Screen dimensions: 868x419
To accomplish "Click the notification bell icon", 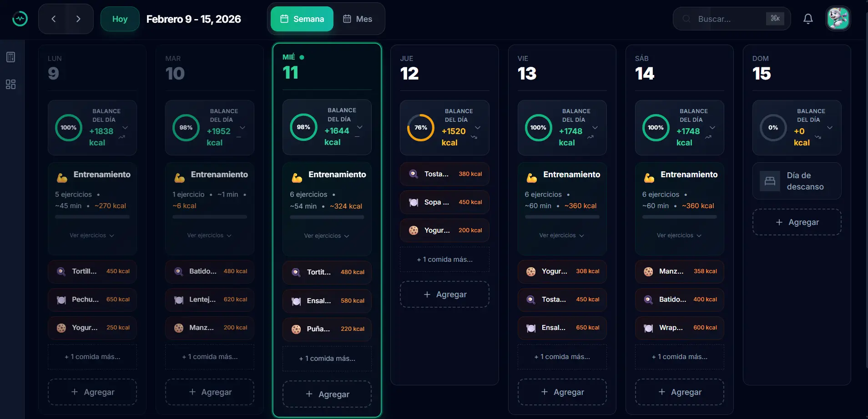I will point(808,19).
